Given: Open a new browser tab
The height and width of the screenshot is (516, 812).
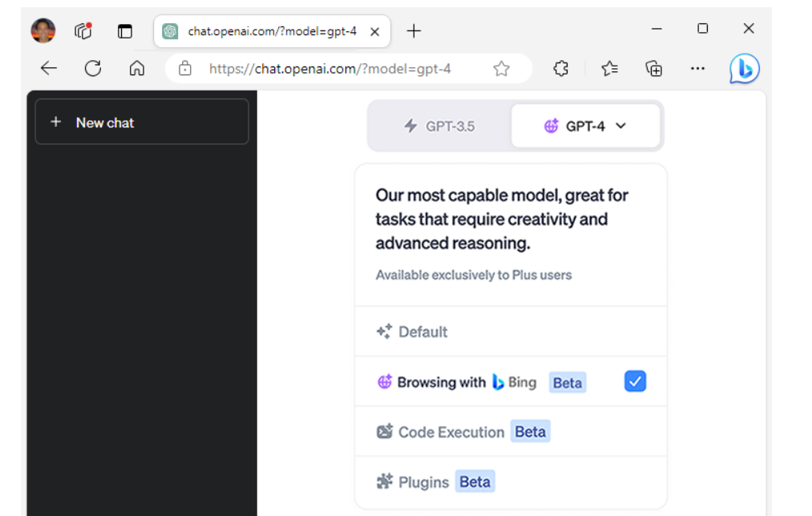Looking at the screenshot, I should coord(414,31).
